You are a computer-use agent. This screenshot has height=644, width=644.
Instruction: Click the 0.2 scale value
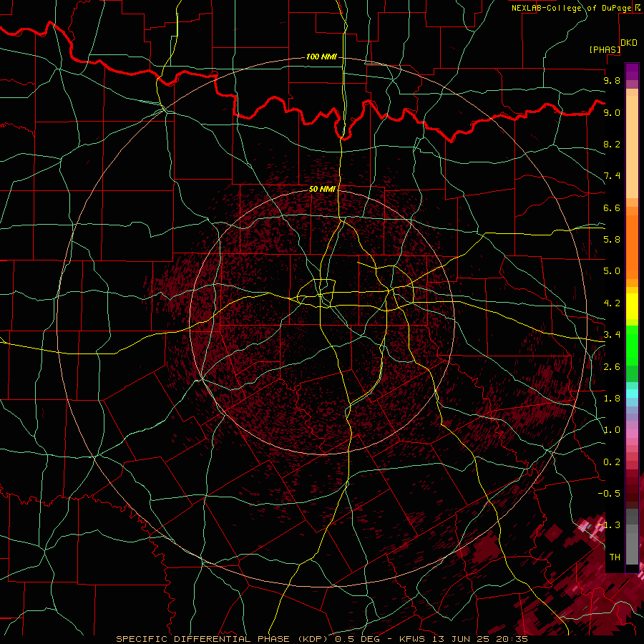pyautogui.click(x=612, y=462)
